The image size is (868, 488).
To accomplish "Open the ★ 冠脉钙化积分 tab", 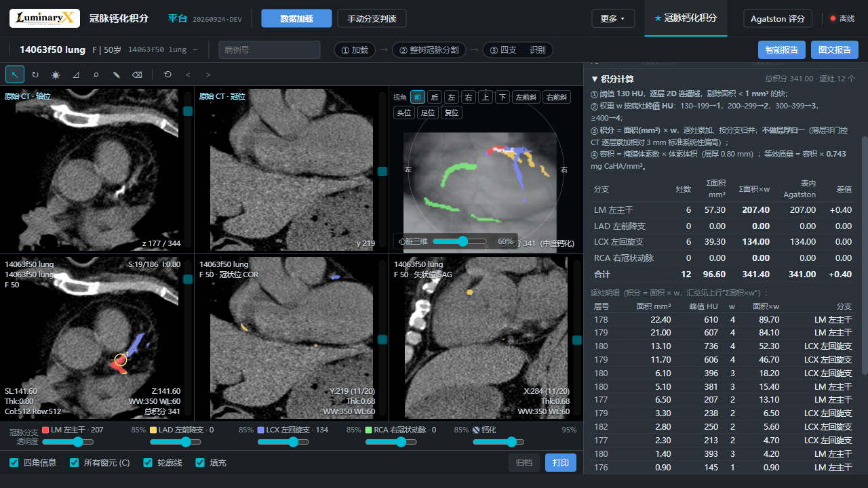I will pos(686,18).
